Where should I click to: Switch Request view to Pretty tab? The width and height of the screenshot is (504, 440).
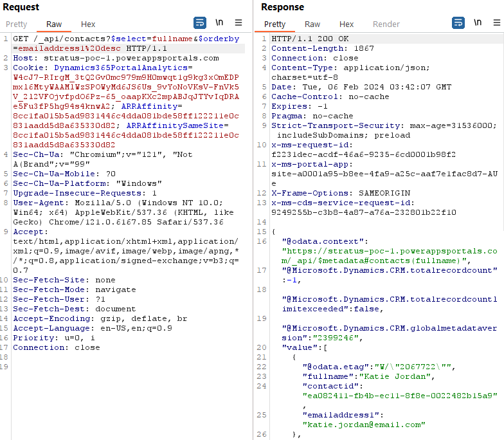coord(17,24)
